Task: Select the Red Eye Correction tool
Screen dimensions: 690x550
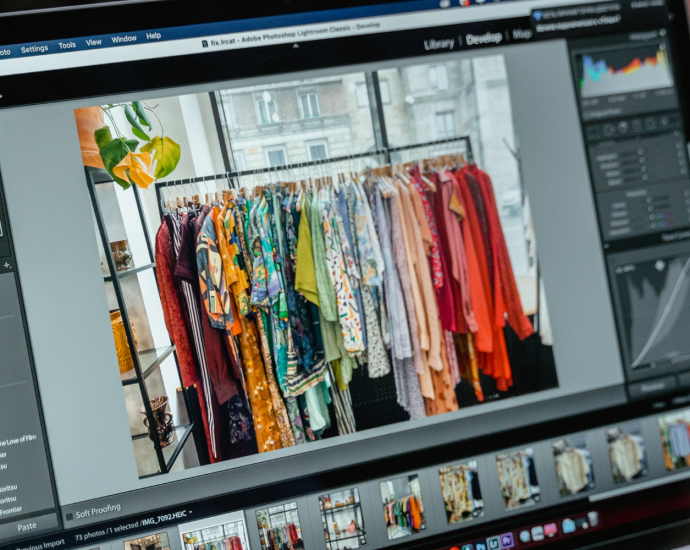Action: 623,127
